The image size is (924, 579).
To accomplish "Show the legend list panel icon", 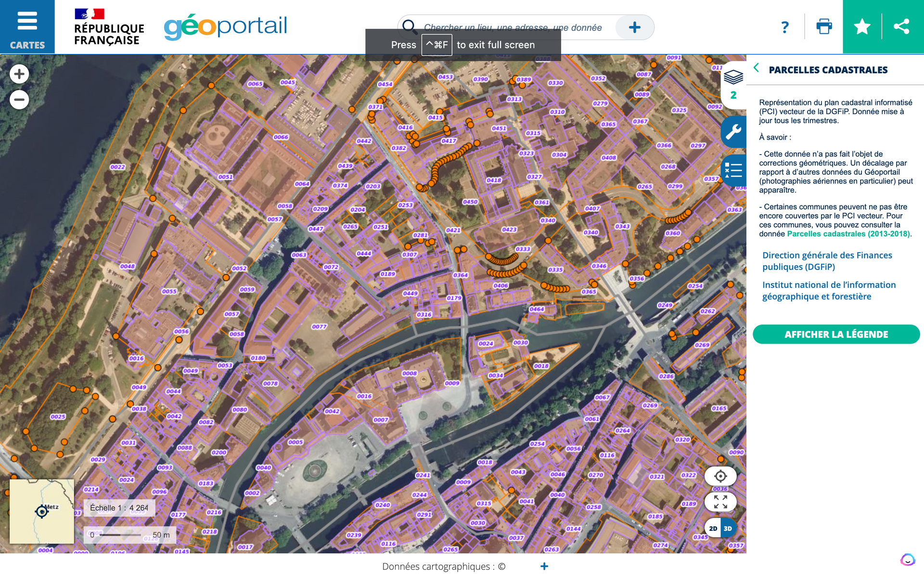I will tap(733, 170).
